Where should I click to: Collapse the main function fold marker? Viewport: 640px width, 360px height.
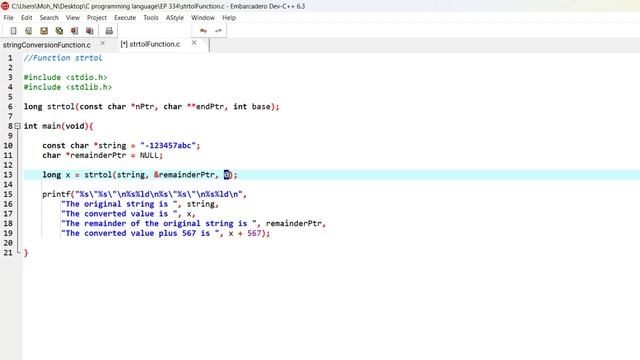tap(18, 126)
